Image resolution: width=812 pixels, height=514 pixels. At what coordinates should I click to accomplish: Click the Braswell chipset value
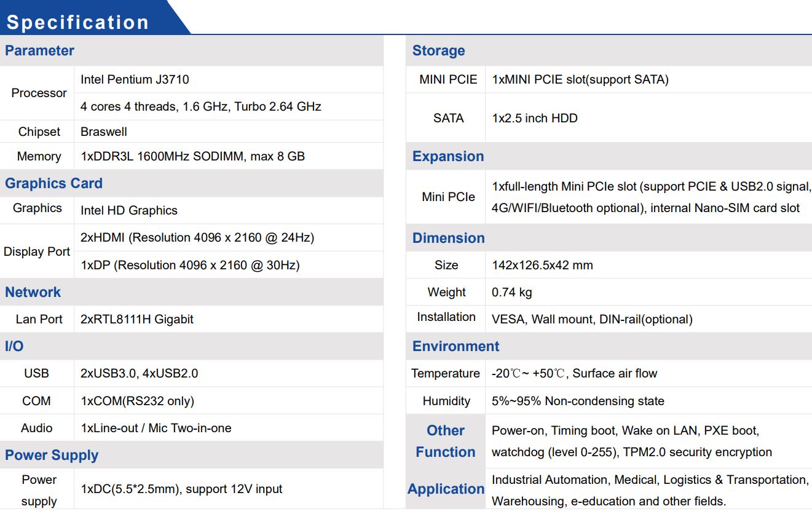(x=104, y=132)
